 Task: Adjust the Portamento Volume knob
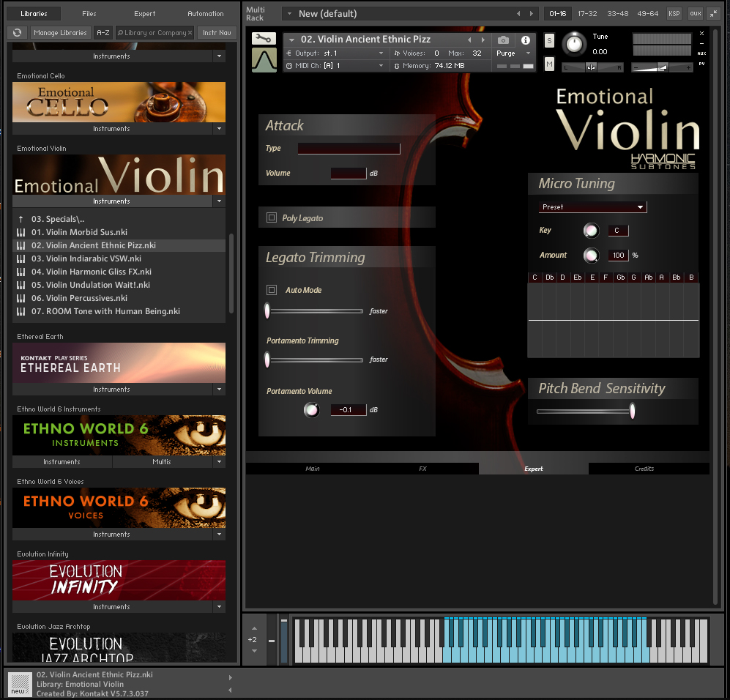311,410
